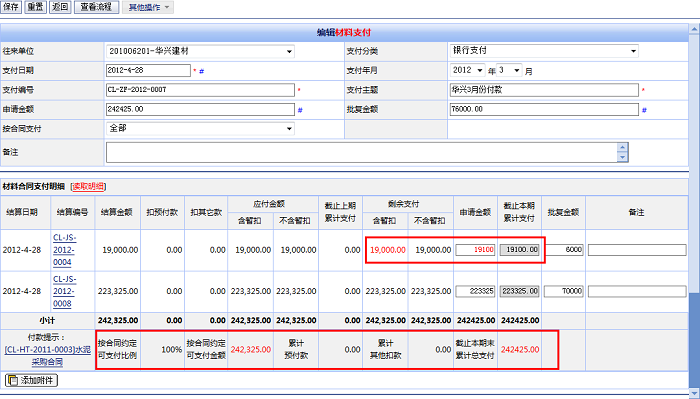Open the 按合同支付 dropdown

200,129
